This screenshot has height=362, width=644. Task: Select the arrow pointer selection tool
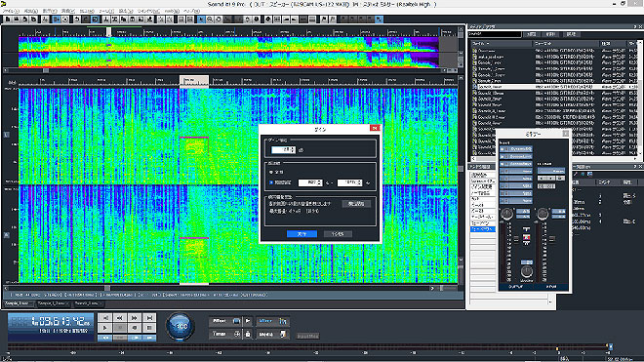coord(201,19)
